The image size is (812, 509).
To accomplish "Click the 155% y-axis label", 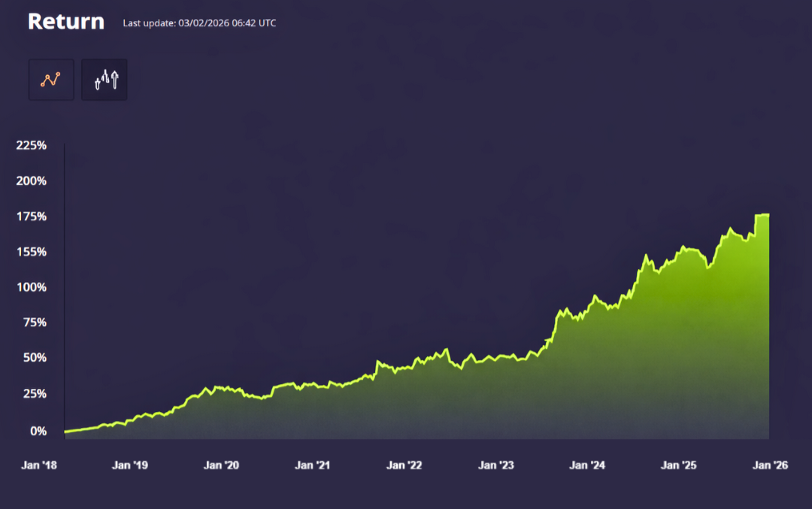I will 31,252.
